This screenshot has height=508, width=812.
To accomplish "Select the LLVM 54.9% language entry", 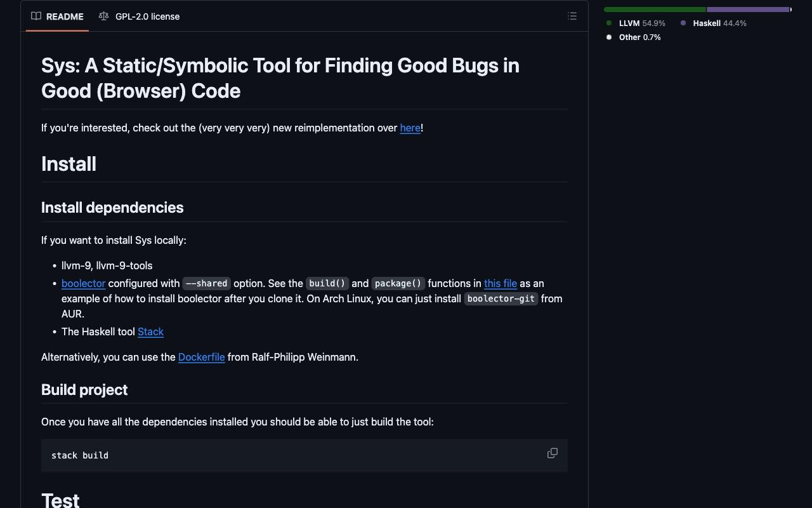I will 636,23.
